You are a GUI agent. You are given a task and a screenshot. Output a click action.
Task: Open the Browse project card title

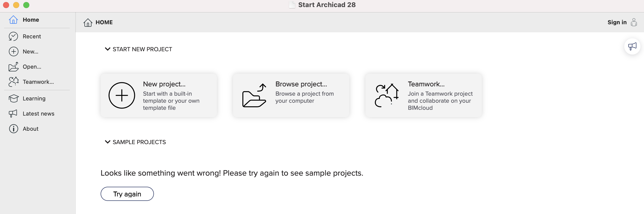coord(301,84)
